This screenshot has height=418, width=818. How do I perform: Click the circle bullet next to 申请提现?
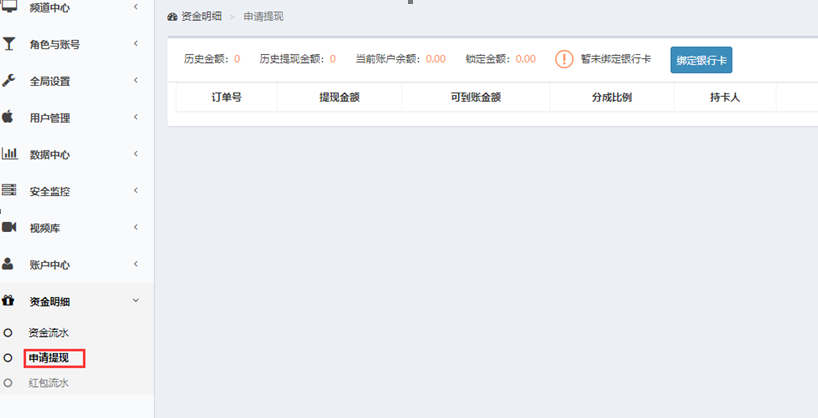pos(8,358)
